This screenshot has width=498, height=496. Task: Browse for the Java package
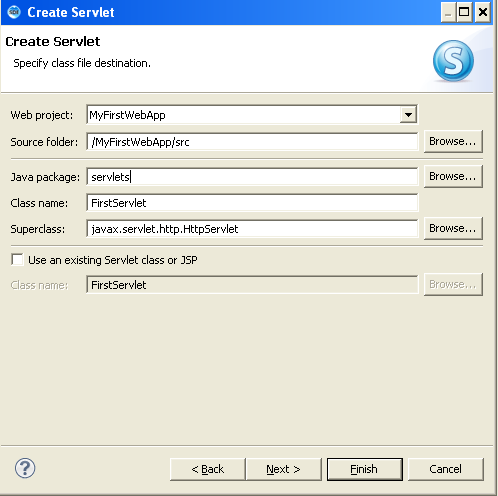(x=453, y=176)
